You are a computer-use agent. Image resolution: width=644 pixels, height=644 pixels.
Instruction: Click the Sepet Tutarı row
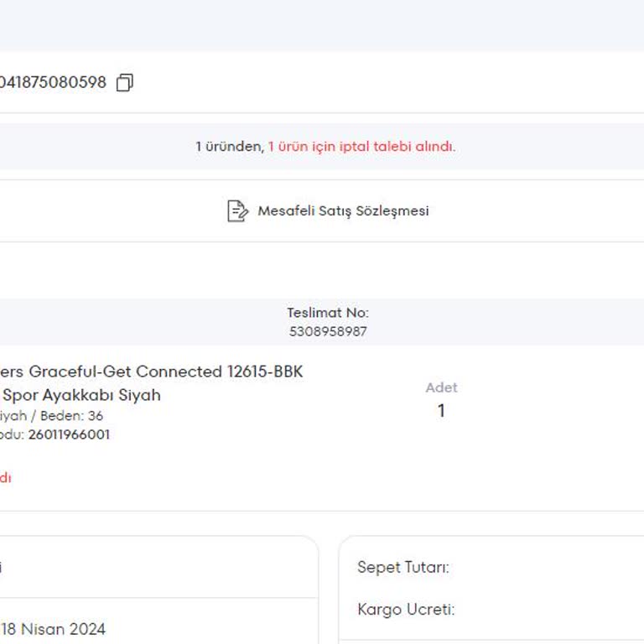(x=403, y=568)
